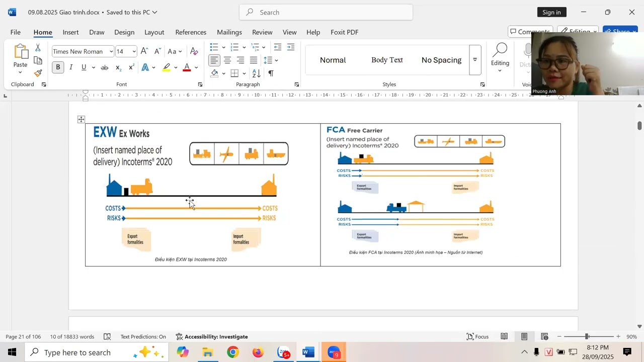This screenshot has height=362, width=644.
Task: Click Accessibility: Investigate in status bar
Action: [212, 336]
